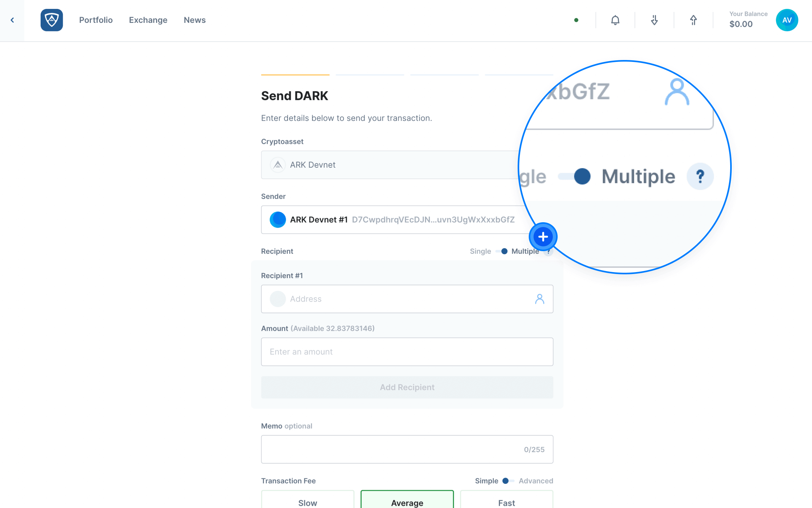The image size is (812, 508).
Task: Select the Average transaction fee
Action: 407,499
